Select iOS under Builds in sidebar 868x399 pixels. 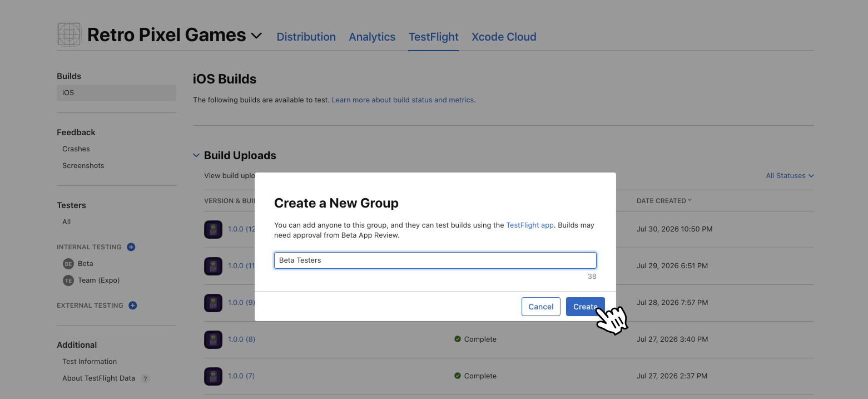(x=116, y=93)
